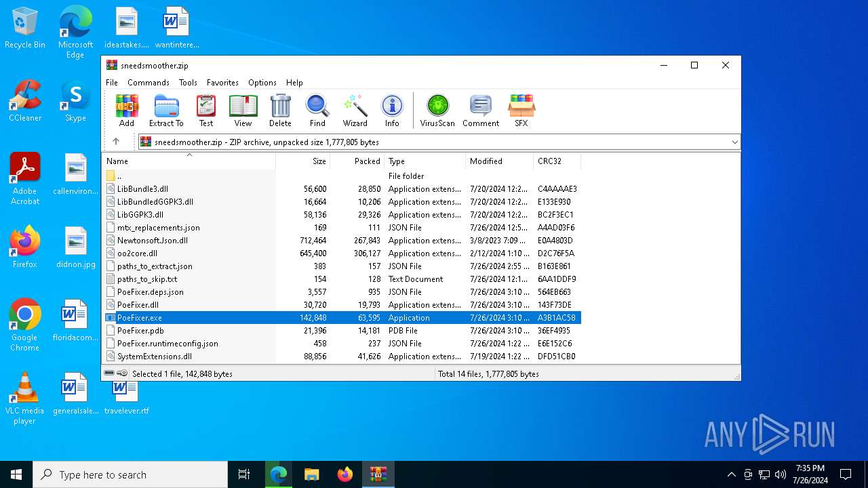Click the Delete trash icon
Screen dimensions: 868x488
280,111
